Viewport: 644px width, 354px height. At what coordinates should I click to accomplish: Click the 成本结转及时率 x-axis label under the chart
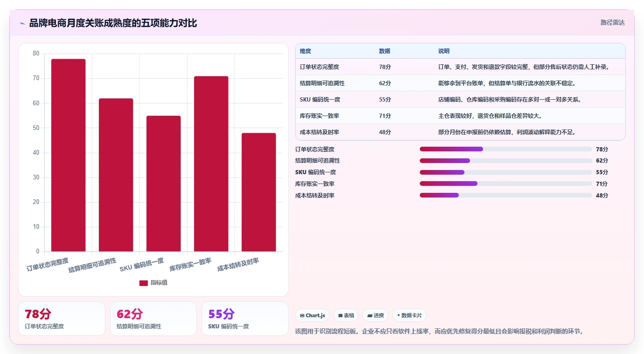[238, 264]
